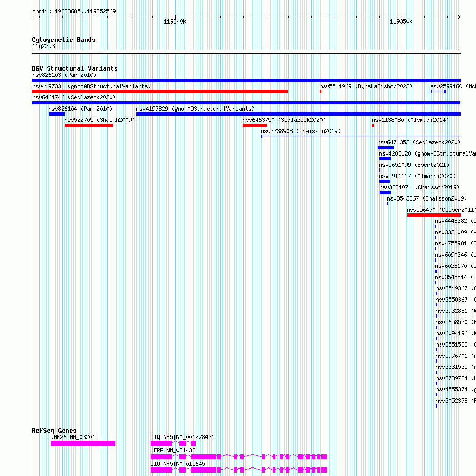Viewport: 476px width, 476px height.
Task: Open nsv3238908 (Chaisson2019) variant
Action: pos(301,131)
